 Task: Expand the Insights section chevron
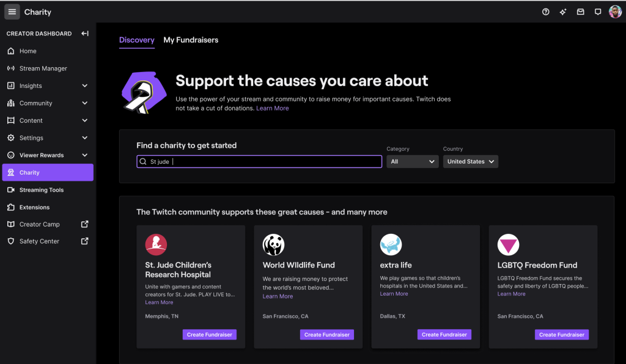tap(84, 86)
